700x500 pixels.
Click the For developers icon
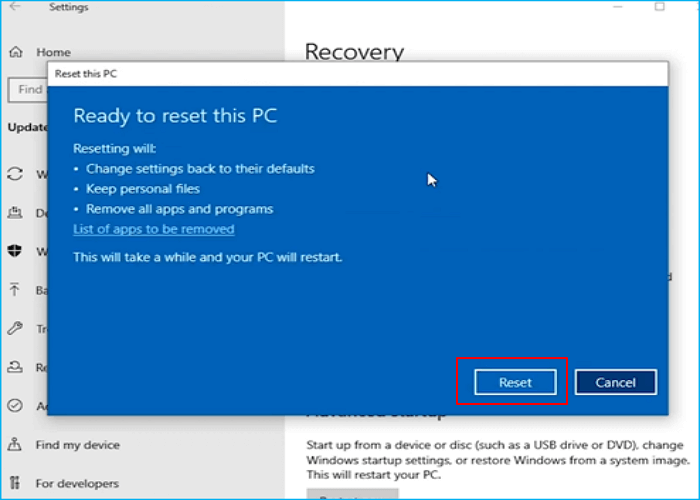pos(16,483)
